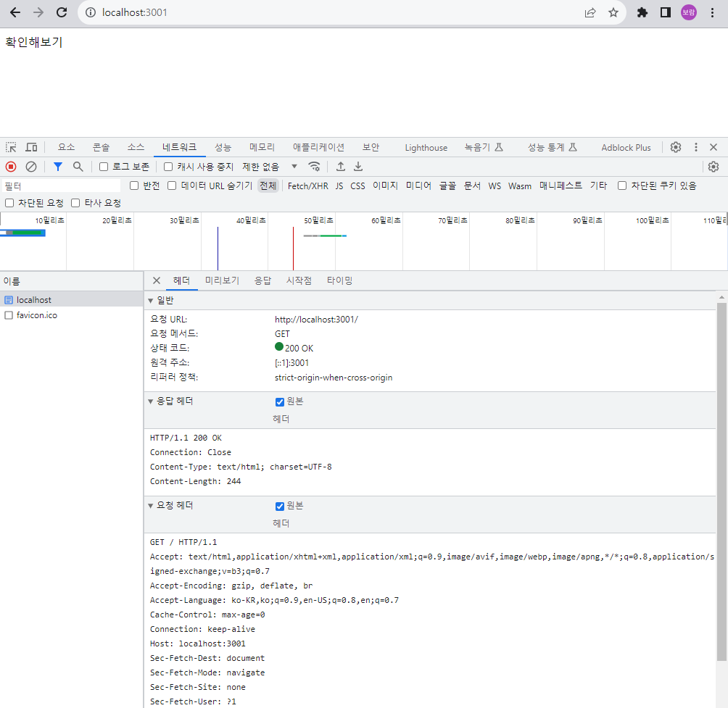
Task: Import HAR file with upload icon
Action: click(341, 167)
